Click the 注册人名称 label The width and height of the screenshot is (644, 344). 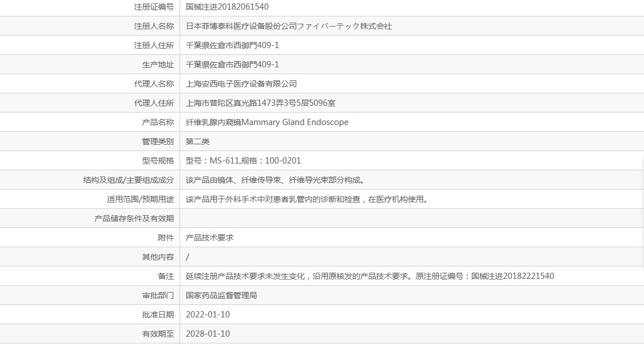tap(154, 26)
